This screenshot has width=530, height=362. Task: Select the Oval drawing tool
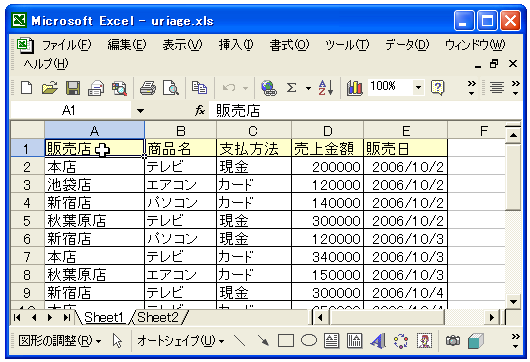coord(309,340)
